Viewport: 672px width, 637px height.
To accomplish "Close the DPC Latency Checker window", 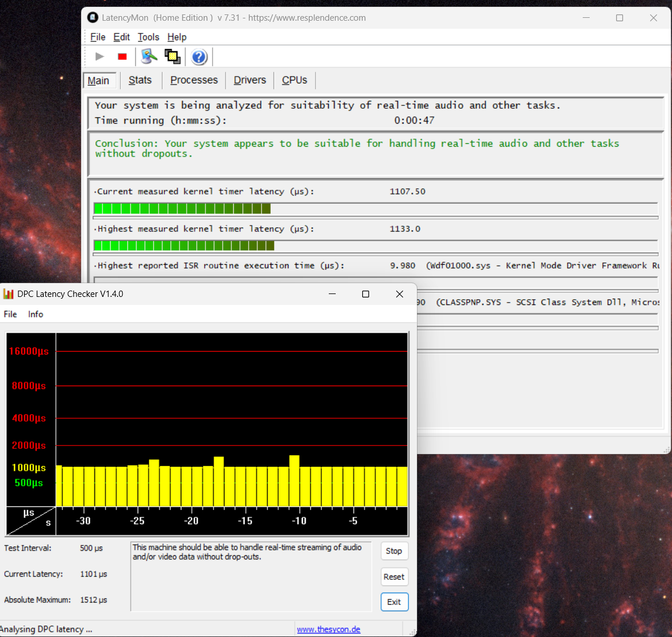I will (x=400, y=294).
